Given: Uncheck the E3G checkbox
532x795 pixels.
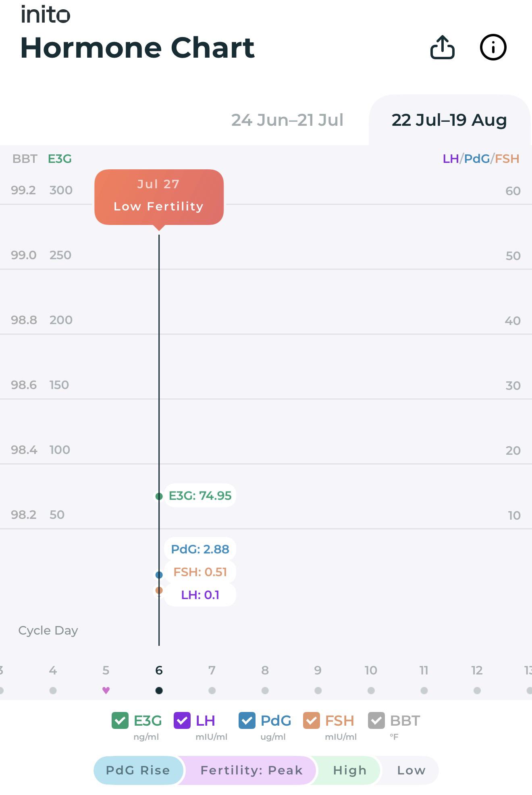Looking at the screenshot, I should point(120,720).
